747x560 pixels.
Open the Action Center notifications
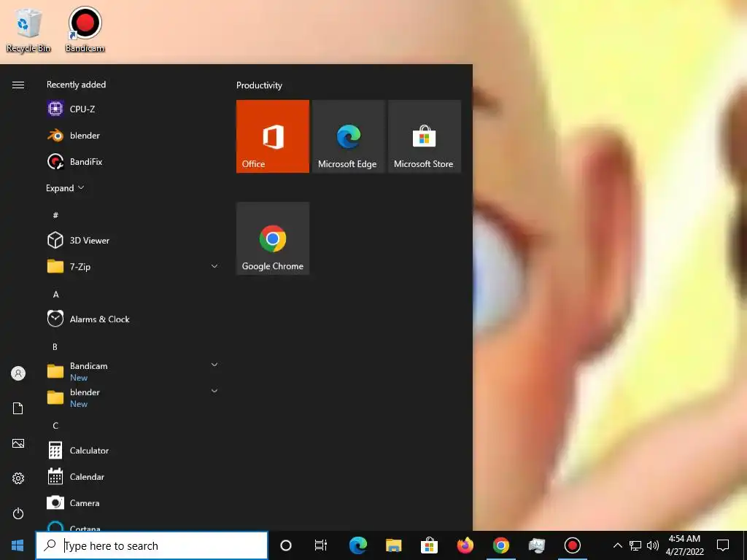[723, 545]
